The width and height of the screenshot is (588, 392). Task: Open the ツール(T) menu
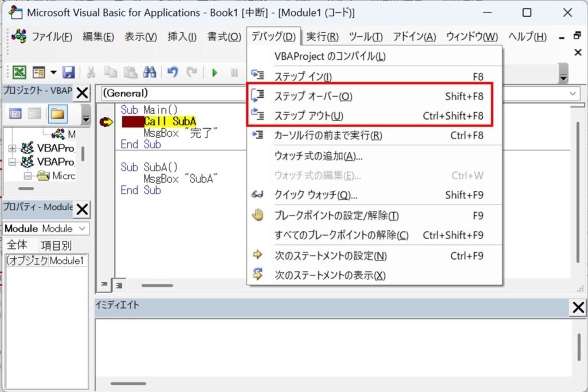pyautogui.click(x=366, y=37)
